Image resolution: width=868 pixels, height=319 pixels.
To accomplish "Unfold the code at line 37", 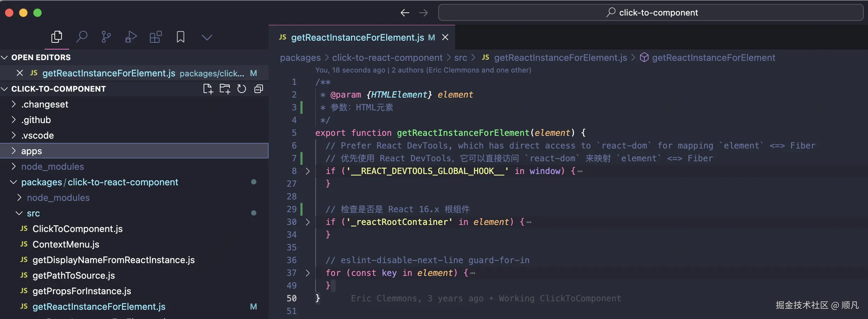I will (307, 273).
